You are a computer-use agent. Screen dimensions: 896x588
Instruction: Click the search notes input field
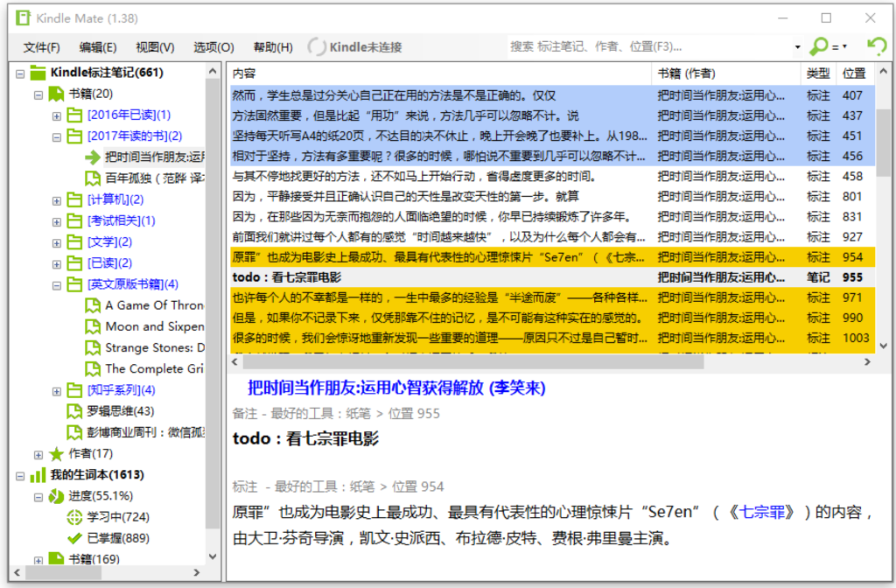coord(647,46)
